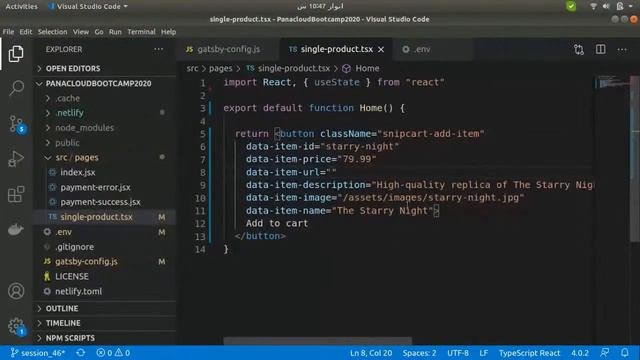Select language mode TypeScript React

tap(529, 353)
